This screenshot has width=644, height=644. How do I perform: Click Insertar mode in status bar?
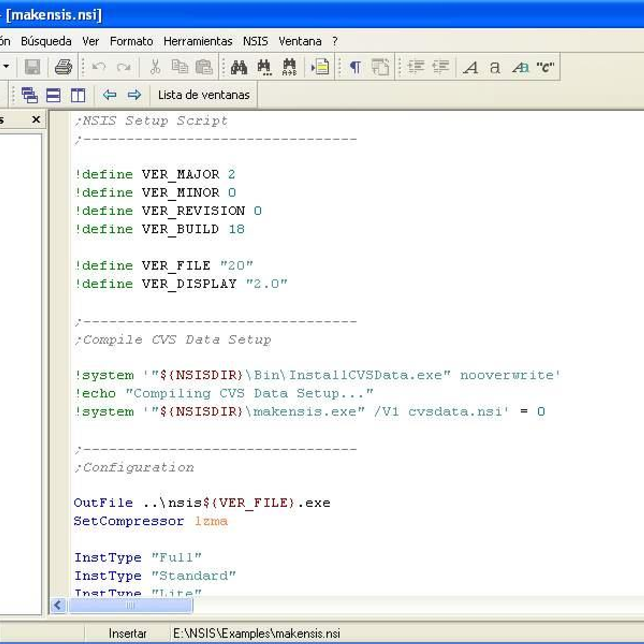(x=128, y=634)
